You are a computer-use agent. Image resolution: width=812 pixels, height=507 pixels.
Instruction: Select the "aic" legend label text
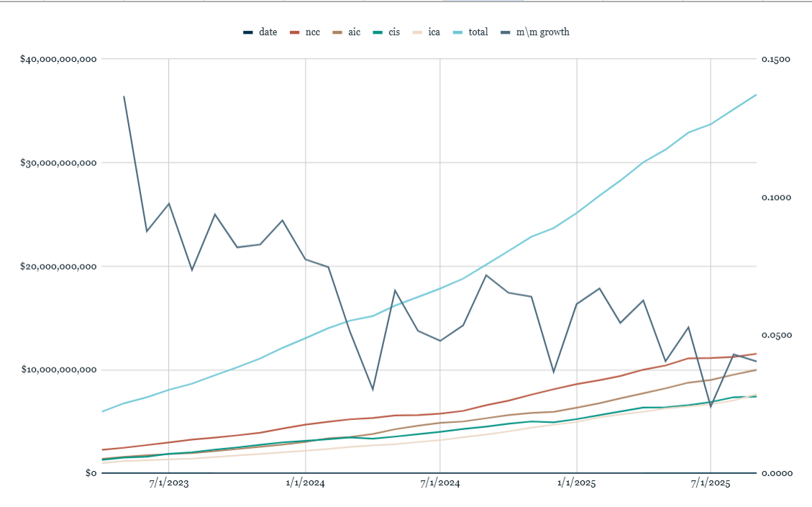[x=355, y=32]
